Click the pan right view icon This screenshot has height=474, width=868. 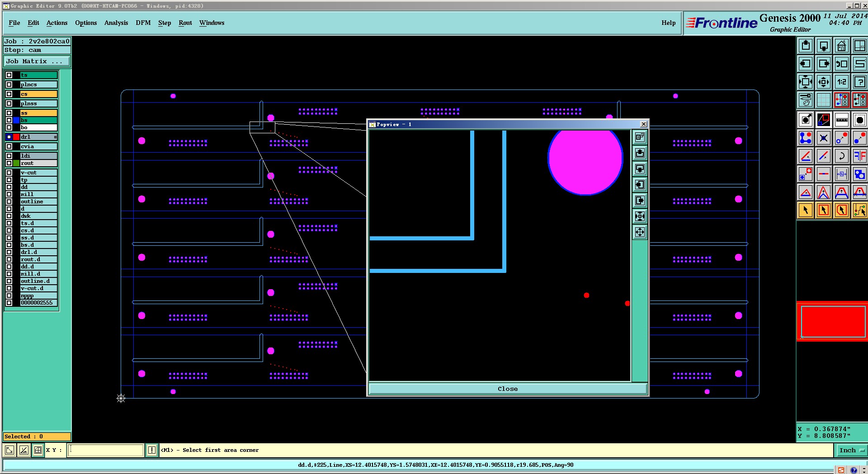click(824, 64)
